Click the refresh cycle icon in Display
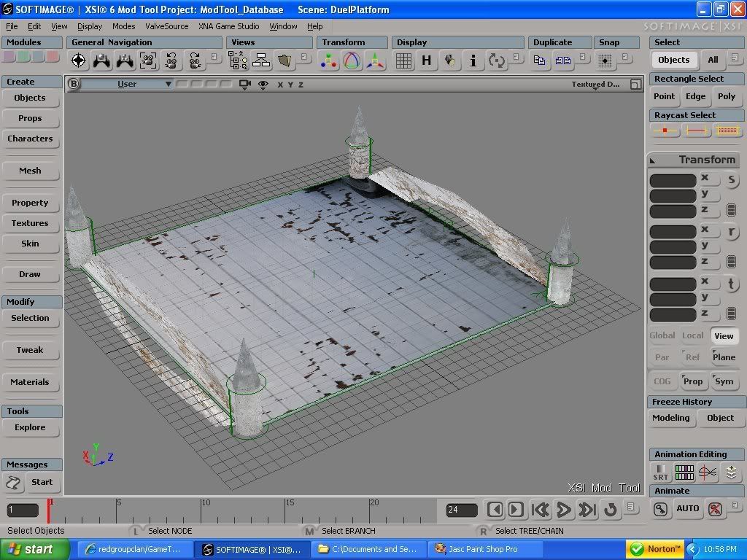Screen dimensions: 747x560 (496, 61)
